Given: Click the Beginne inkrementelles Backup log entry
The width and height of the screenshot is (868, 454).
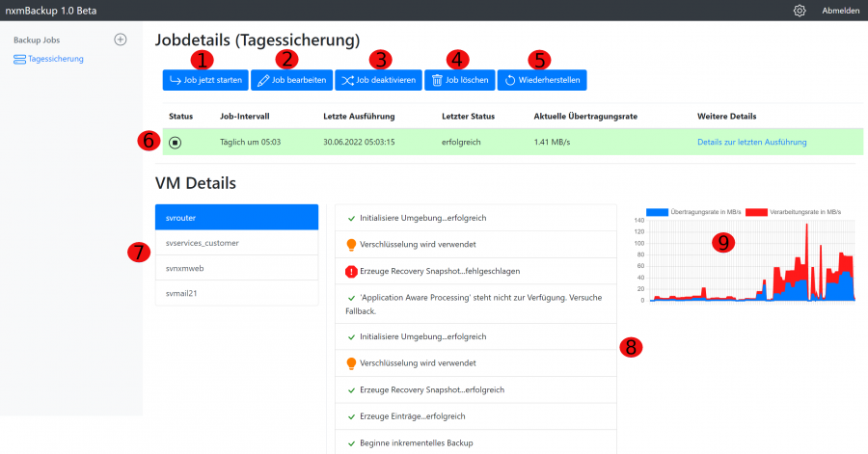Looking at the screenshot, I should tap(475, 442).
